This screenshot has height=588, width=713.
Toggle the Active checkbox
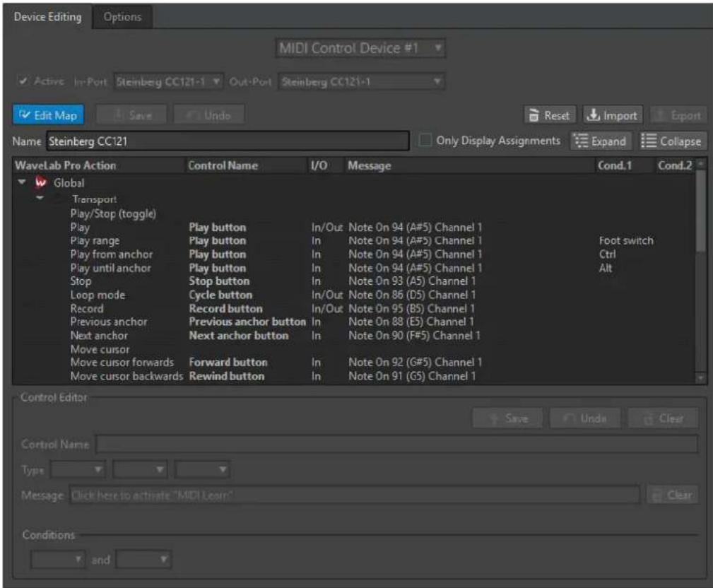[x=23, y=81]
